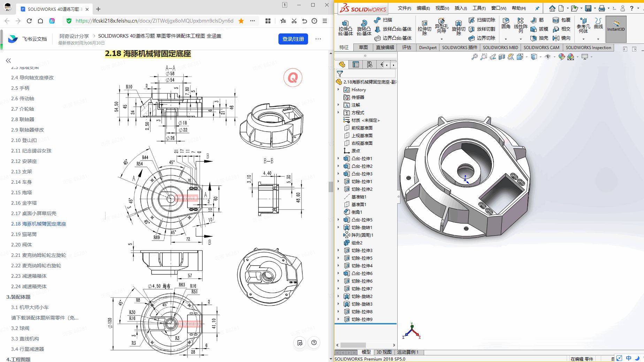644x362 pixels.
Task: Click Zoom to Area icon in view toolbar
Action: (x=484, y=57)
